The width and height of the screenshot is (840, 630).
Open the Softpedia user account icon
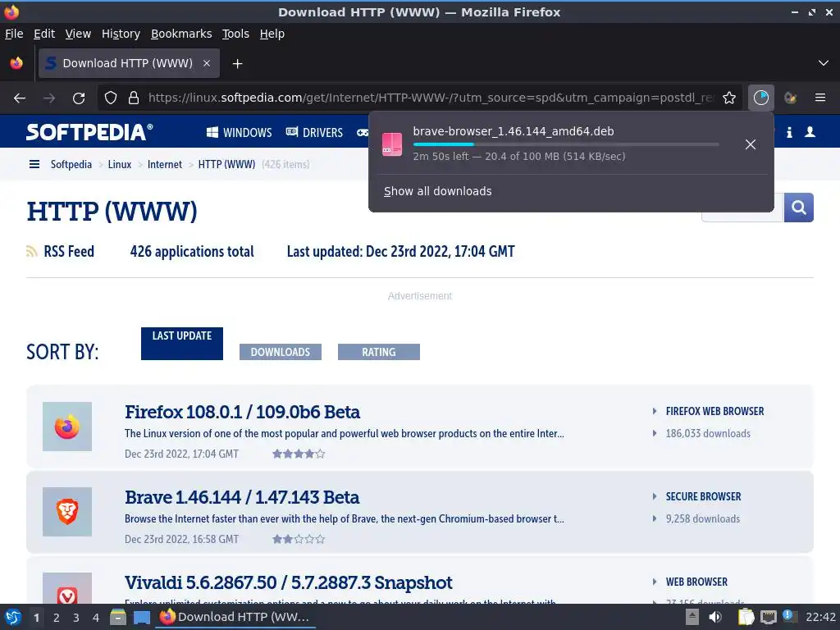(810, 132)
